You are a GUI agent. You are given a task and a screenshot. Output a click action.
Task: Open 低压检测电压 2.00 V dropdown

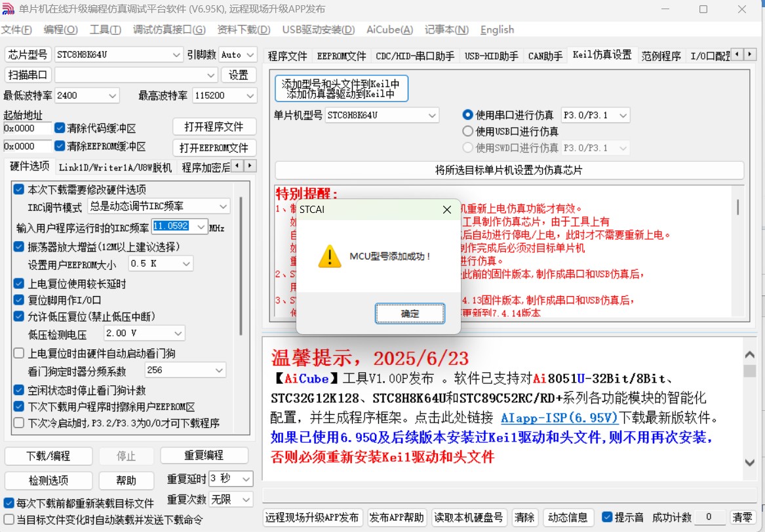point(144,333)
